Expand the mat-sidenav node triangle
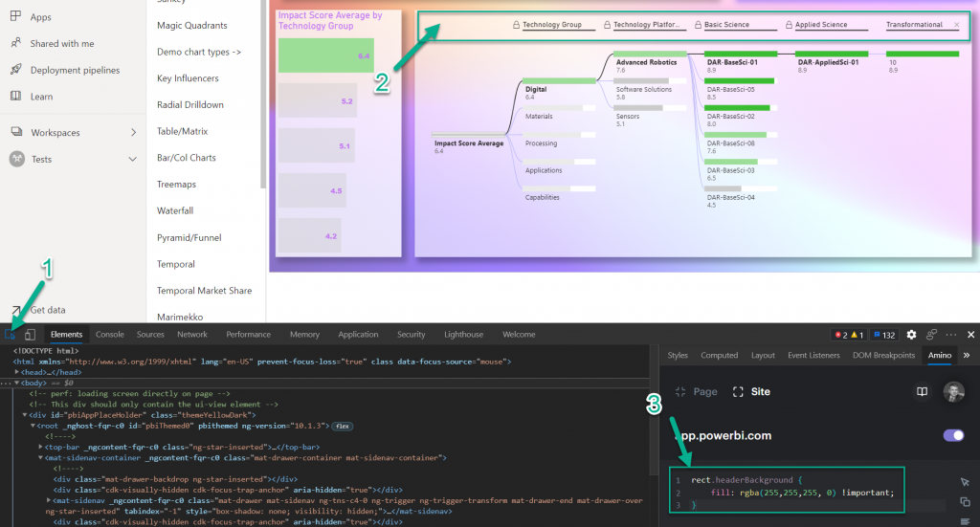This screenshot has width=980, height=527. pyautogui.click(x=49, y=500)
